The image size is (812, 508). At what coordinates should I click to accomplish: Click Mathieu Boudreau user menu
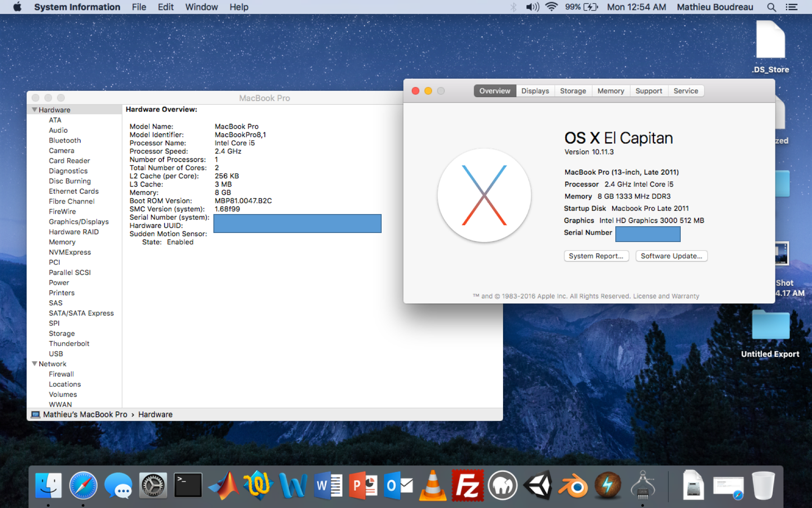[x=715, y=7]
